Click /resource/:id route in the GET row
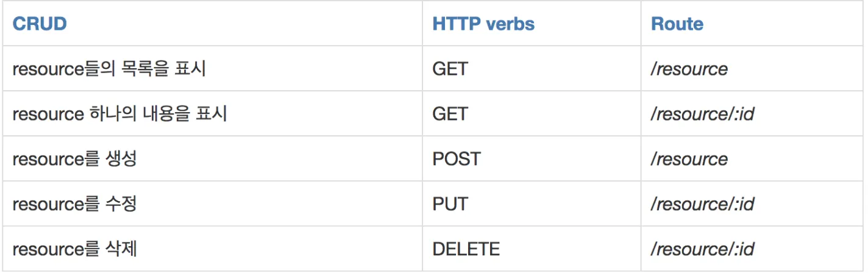868x273 pixels. pos(703,114)
